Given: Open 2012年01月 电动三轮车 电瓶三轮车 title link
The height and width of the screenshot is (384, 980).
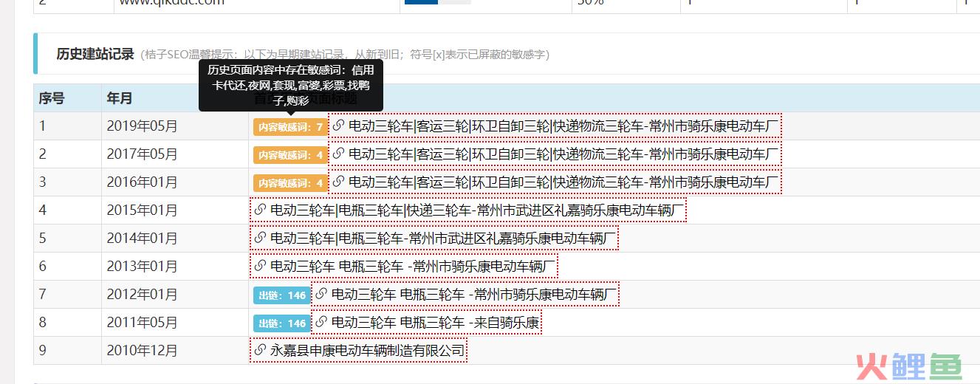Looking at the screenshot, I should point(474,295).
